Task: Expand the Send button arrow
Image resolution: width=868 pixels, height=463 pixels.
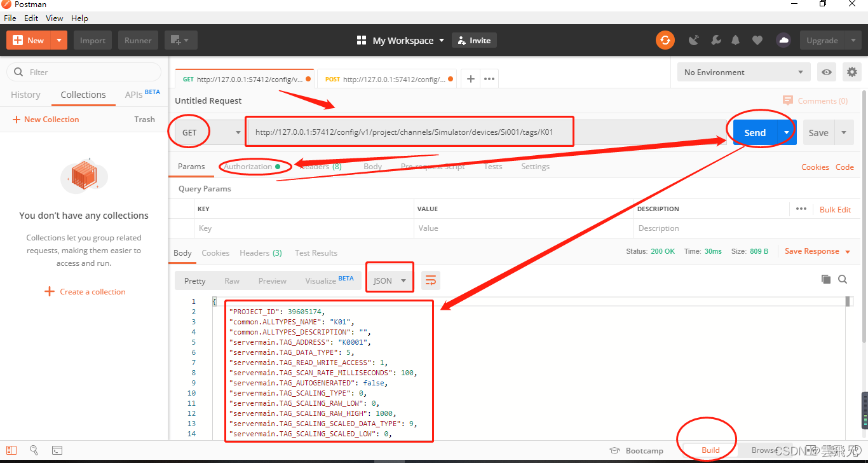Action: click(787, 132)
